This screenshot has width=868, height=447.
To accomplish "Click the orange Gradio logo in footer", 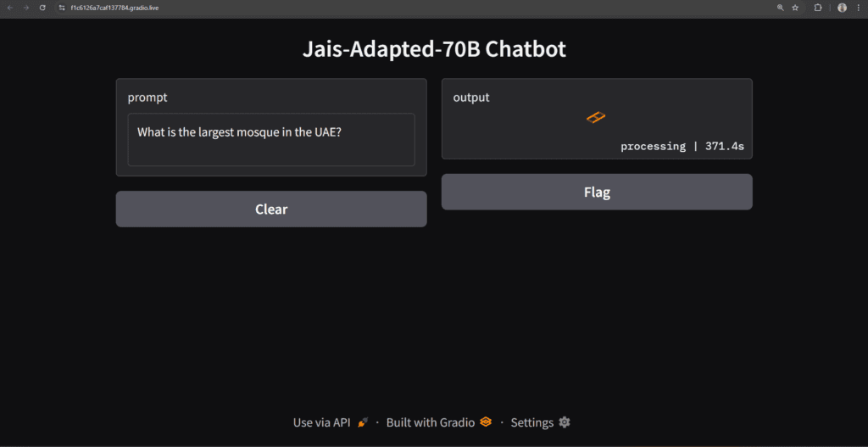I will point(486,422).
